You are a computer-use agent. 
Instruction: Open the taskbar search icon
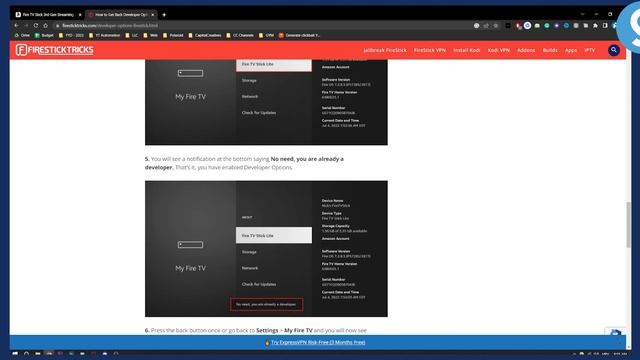tap(27, 353)
